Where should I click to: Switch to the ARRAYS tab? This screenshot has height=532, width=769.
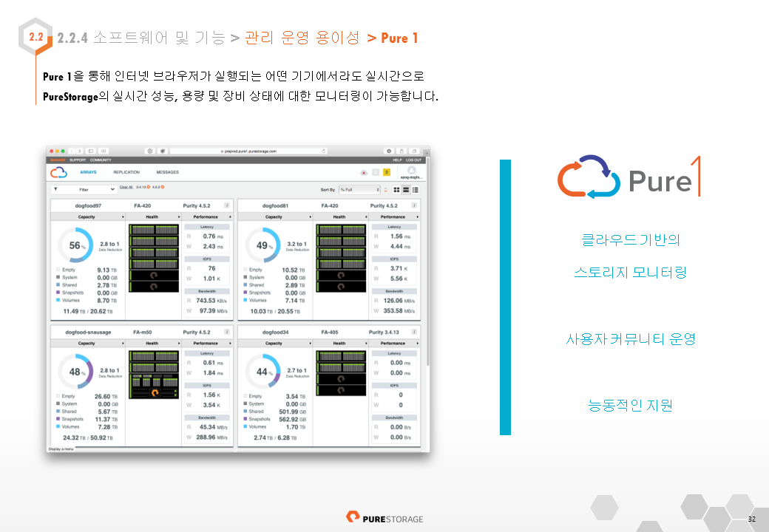pos(88,172)
